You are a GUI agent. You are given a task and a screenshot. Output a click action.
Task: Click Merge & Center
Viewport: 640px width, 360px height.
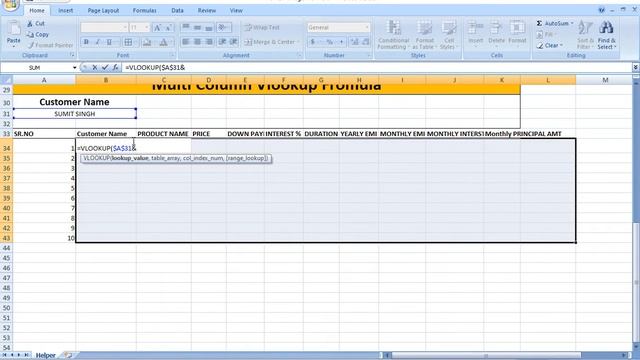271,42
